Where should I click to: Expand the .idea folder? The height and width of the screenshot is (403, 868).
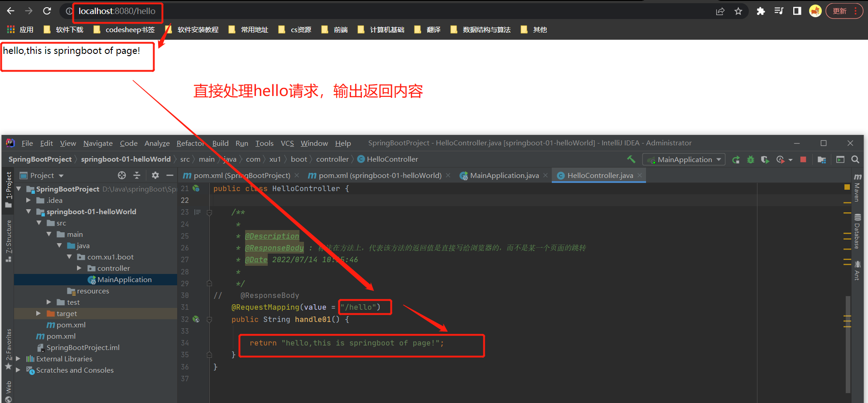[29, 200]
